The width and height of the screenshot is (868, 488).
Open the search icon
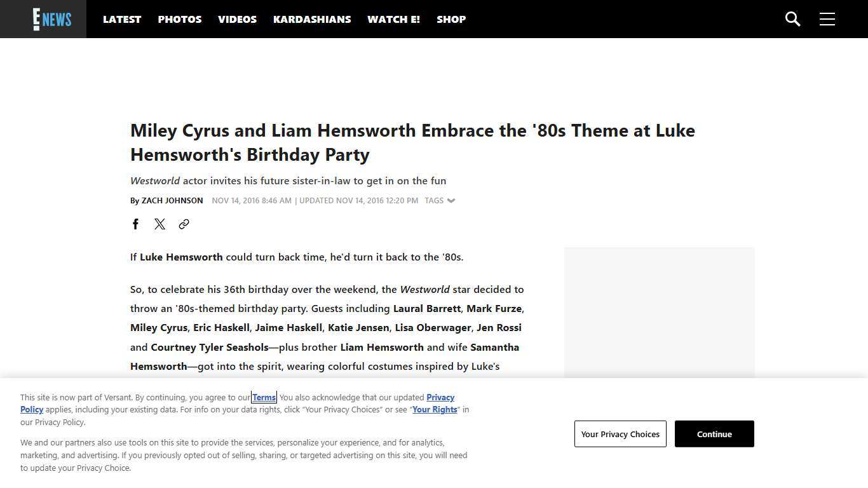pos(792,19)
